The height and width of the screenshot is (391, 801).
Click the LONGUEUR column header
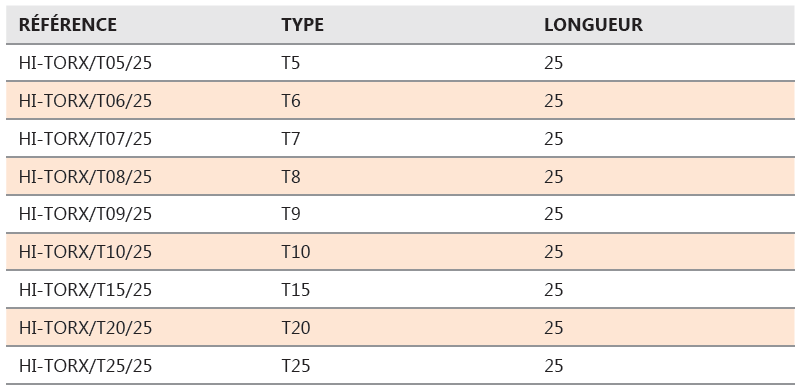tap(593, 25)
